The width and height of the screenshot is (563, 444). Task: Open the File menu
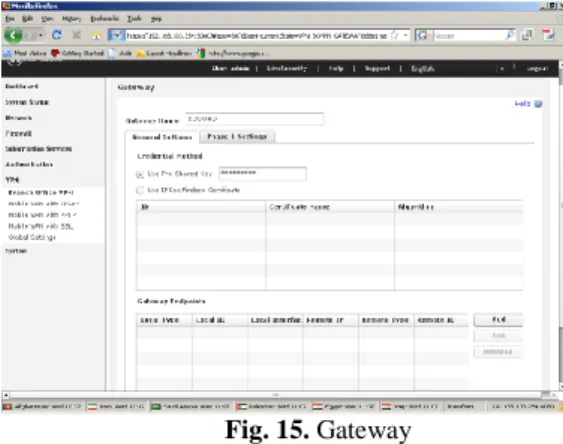point(10,19)
